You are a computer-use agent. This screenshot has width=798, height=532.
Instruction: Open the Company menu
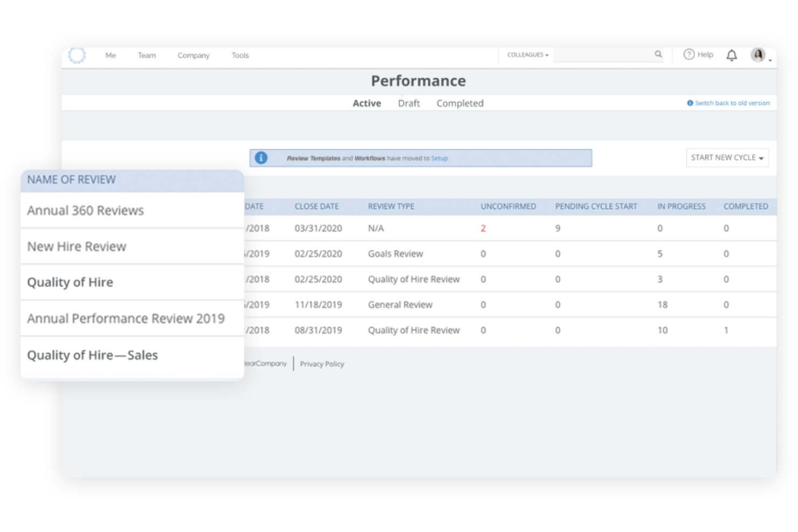pyautogui.click(x=194, y=56)
